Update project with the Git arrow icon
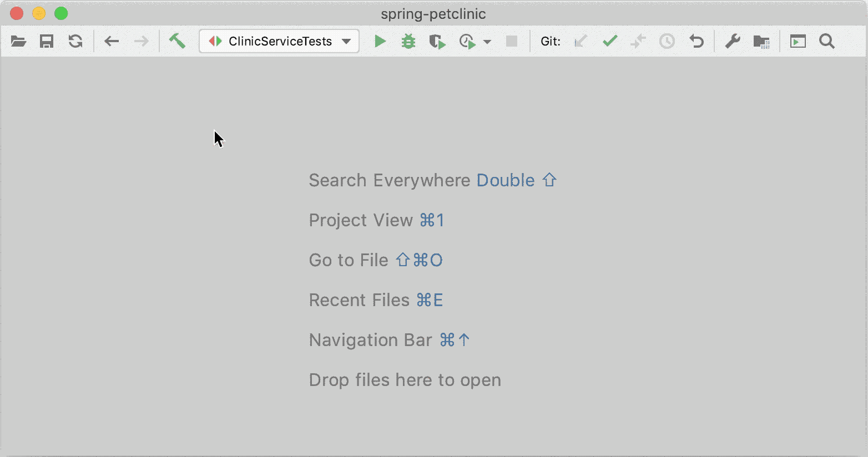The width and height of the screenshot is (868, 457). click(x=581, y=42)
